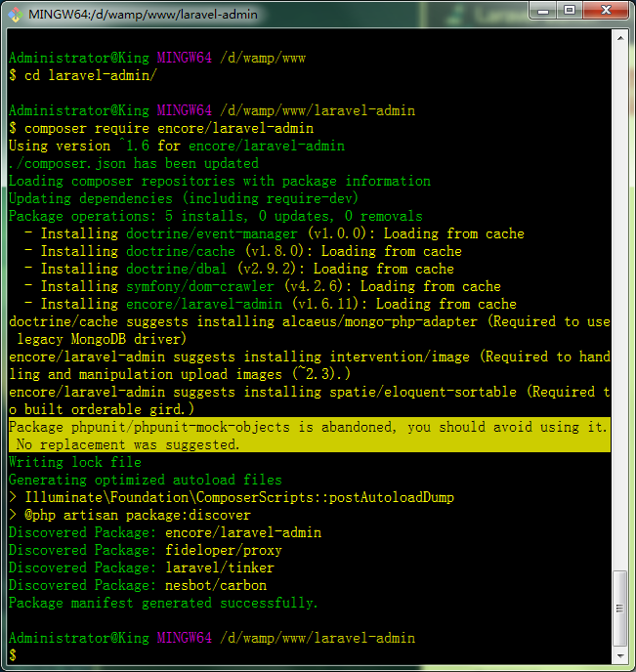Click '@php artisan package:discover' line

[x=130, y=515]
